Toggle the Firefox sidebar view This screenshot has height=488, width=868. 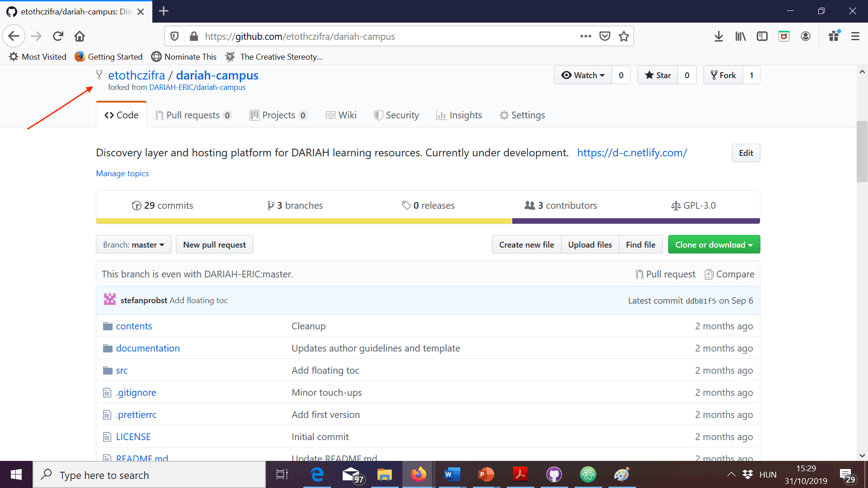762,36
